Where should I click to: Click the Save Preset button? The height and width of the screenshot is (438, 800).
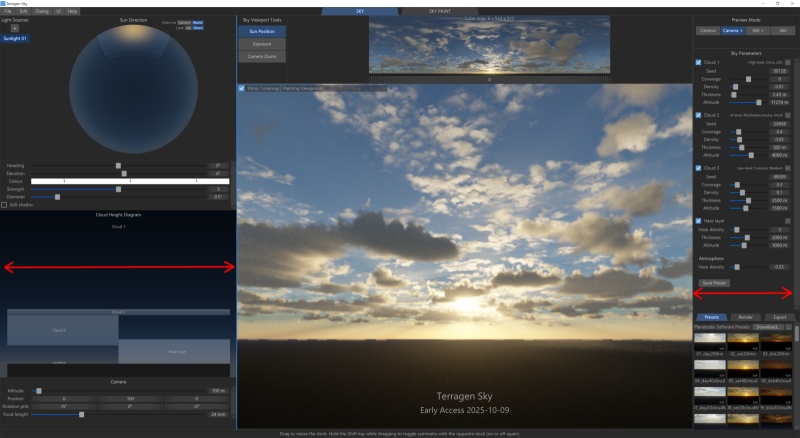tap(714, 283)
